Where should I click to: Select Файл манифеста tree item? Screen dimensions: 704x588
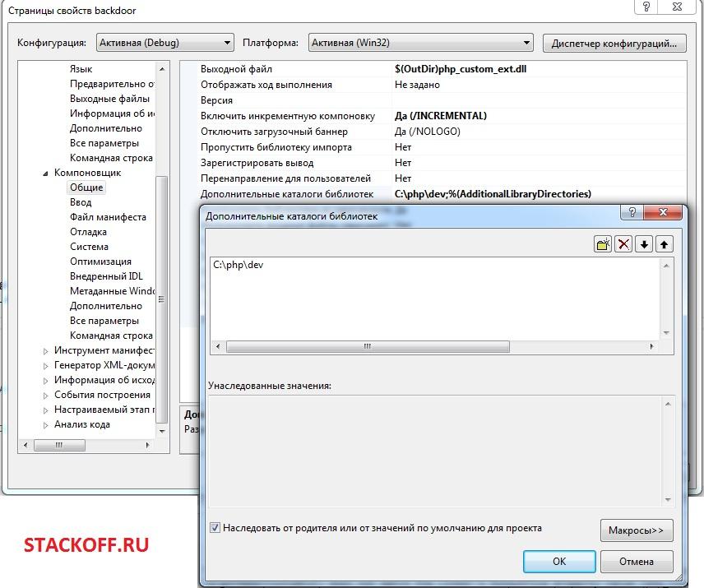(x=108, y=217)
